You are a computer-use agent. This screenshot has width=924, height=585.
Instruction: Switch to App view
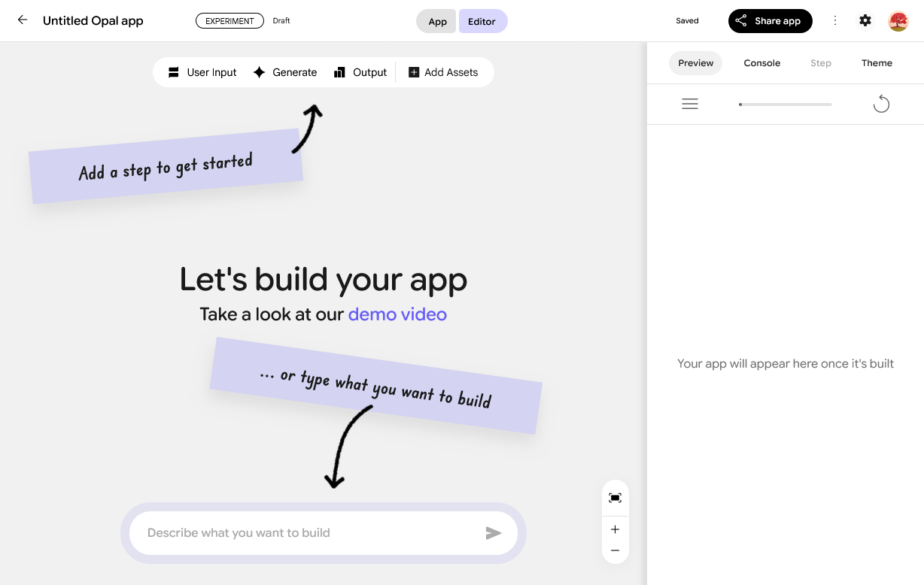click(x=437, y=22)
